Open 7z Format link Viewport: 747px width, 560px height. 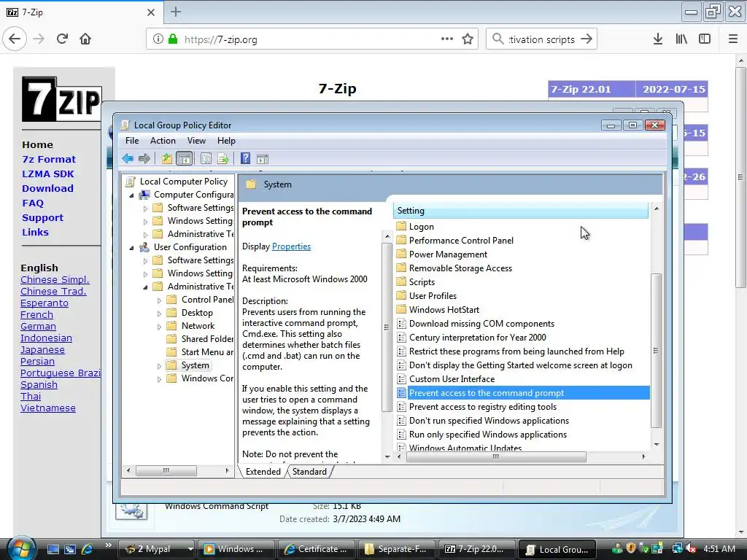(49, 160)
